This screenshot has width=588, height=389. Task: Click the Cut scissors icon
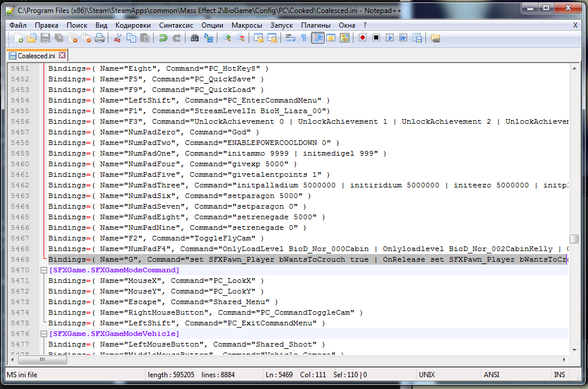coord(117,38)
